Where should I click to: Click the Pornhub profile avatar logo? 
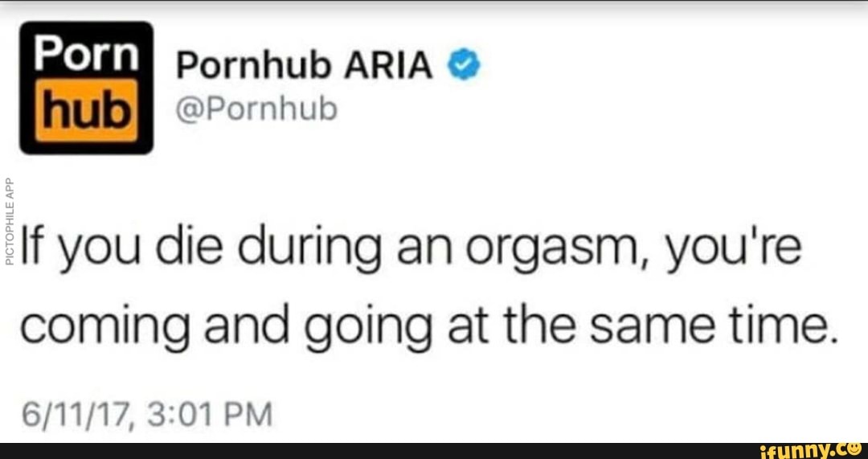(87, 88)
